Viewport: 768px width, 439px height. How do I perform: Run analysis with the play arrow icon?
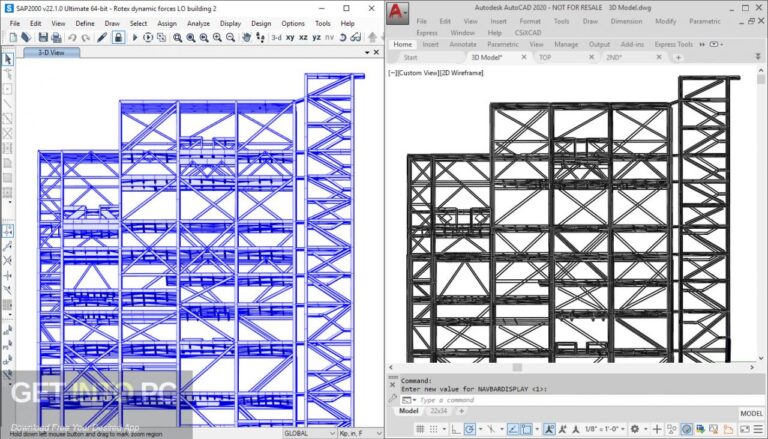(x=135, y=37)
